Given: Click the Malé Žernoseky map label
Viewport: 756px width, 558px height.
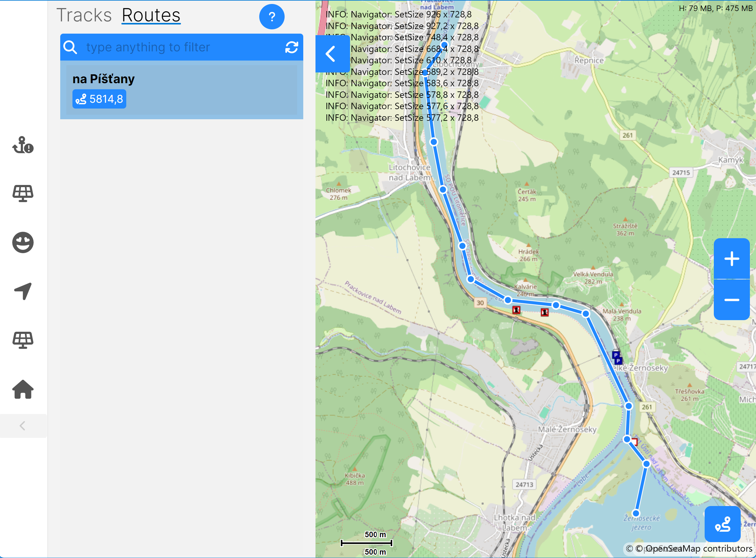Looking at the screenshot, I should (x=567, y=429).
